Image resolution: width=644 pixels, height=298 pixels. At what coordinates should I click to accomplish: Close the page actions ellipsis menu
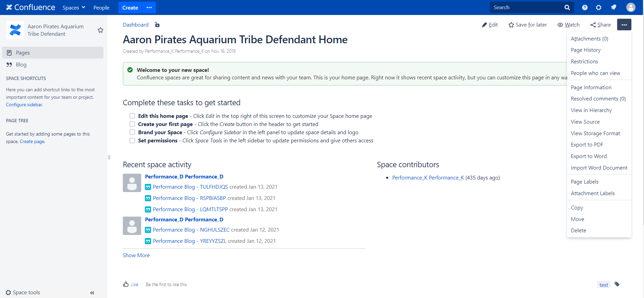point(624,25)
